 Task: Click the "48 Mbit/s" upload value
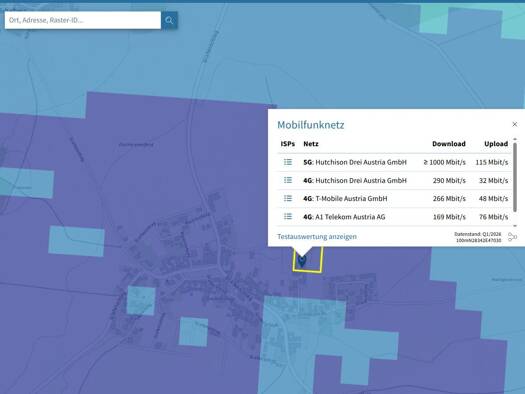click(494, 199)
